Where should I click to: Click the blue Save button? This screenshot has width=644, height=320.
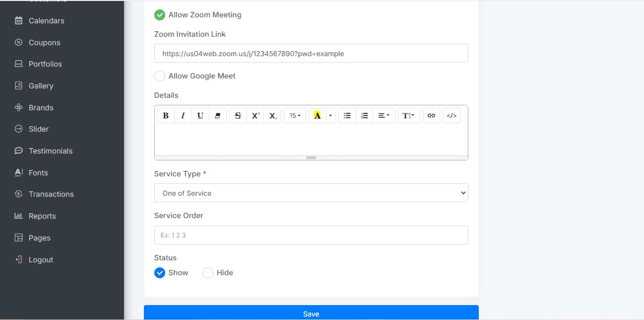click(x=311, y=313)
